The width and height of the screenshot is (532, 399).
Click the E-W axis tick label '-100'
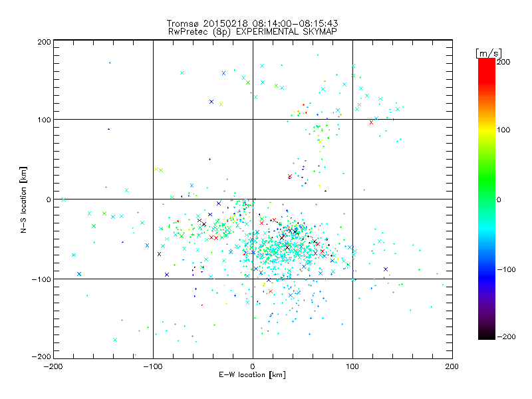click(153, 366)
